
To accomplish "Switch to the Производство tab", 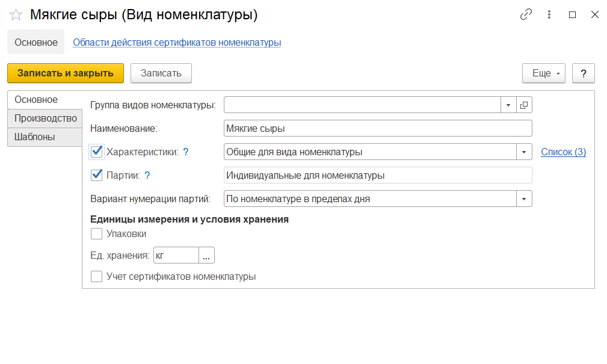I will (x=46, y=119).
